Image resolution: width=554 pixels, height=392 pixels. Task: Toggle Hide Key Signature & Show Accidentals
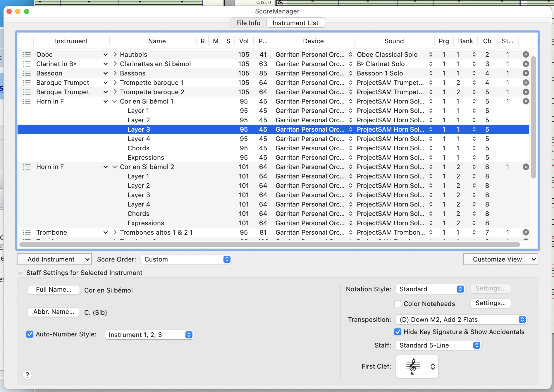[398, 332]
